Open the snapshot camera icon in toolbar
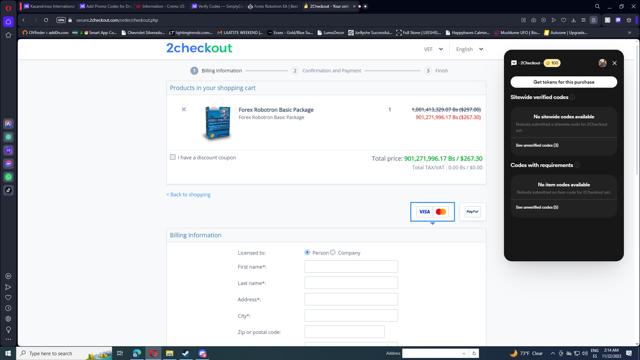 [x=533, y=20]
